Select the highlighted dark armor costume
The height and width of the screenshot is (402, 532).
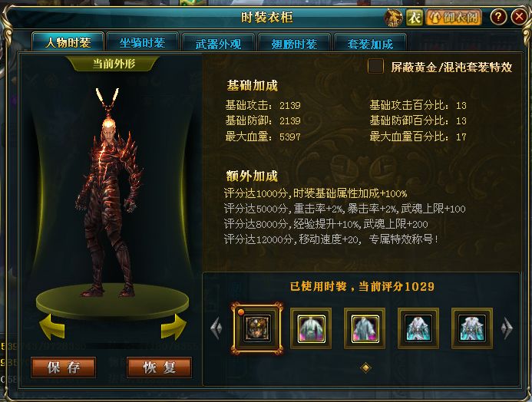pyautogui.click(x=257, y=328)
